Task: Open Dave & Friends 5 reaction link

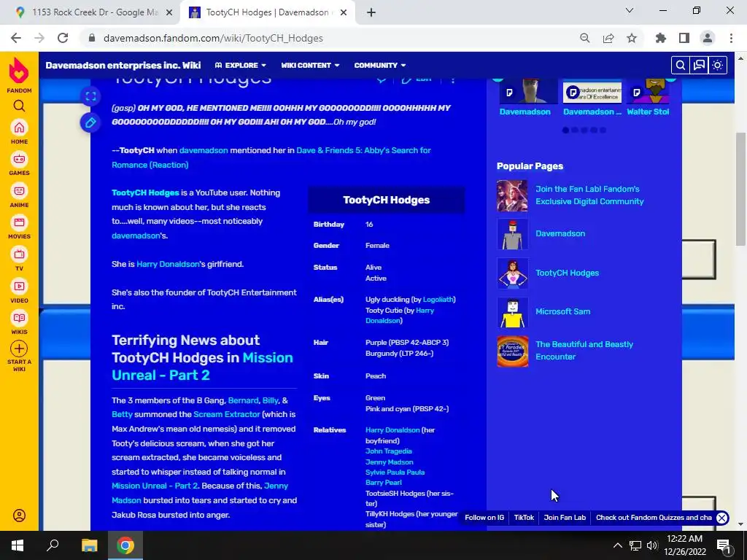Action: click(271, 157)
